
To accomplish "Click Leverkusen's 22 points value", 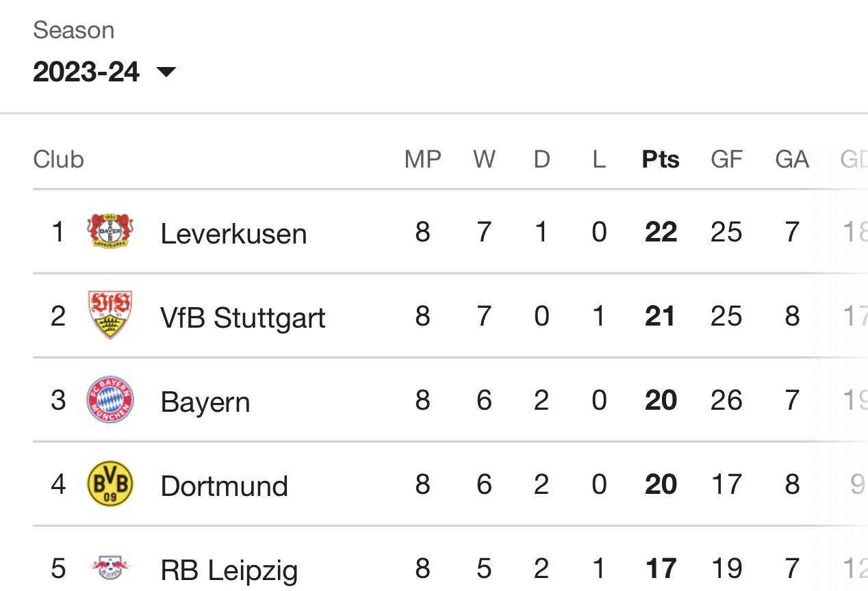I will [x=661, y=232].
